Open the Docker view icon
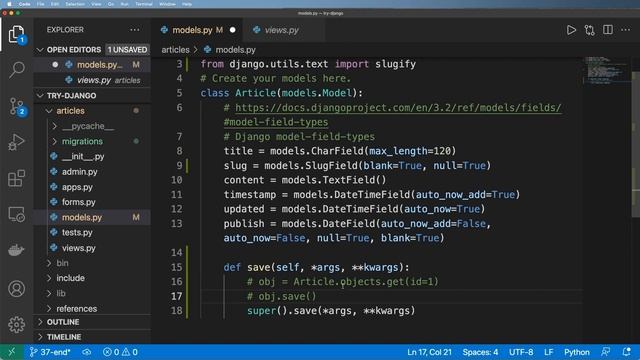Viewport: 640px width, 360px height. point(16,250)
